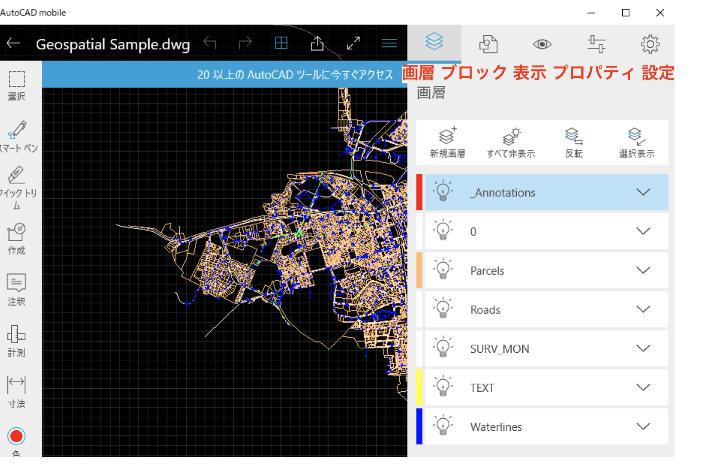Click the Geospatial Sample.dwg title
The width and height of the screenshot is (701, 467).
click(x=113, y=44)
